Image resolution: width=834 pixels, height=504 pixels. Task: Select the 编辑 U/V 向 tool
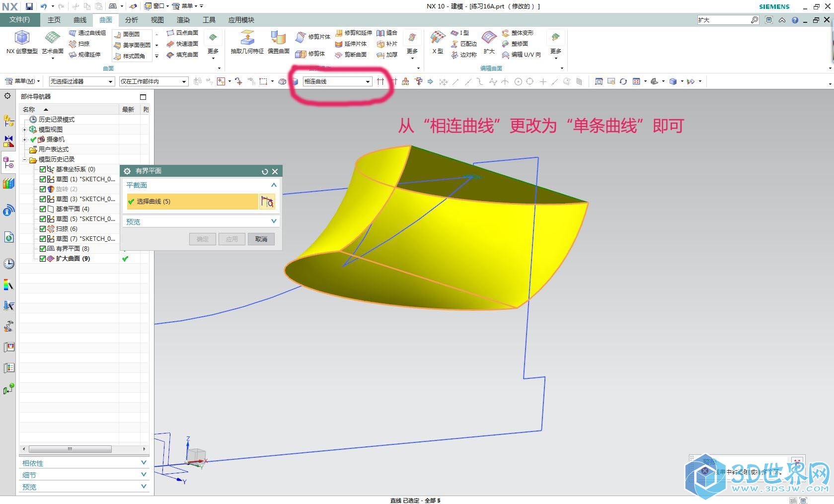tap(522, 55)
